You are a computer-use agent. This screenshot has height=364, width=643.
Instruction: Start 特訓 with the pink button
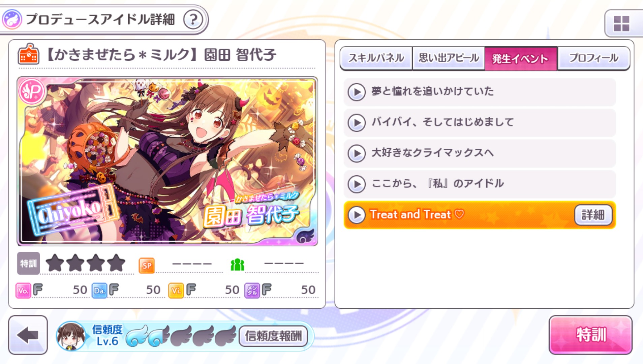pyautogui.click(x=590, y=335)
